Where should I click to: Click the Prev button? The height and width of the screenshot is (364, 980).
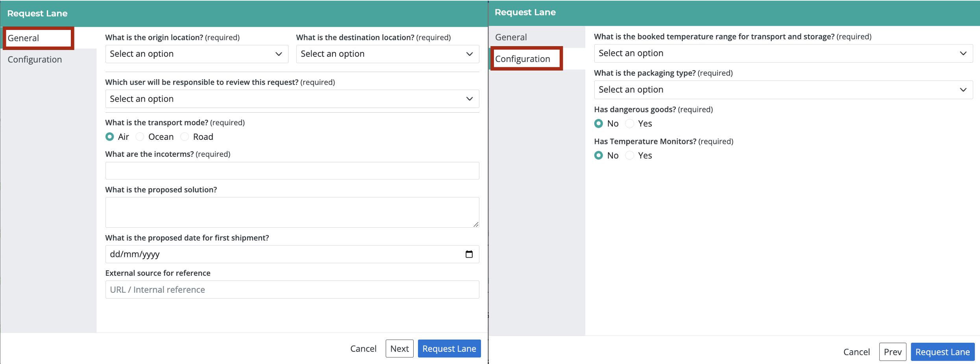click(x=893, y=352)
